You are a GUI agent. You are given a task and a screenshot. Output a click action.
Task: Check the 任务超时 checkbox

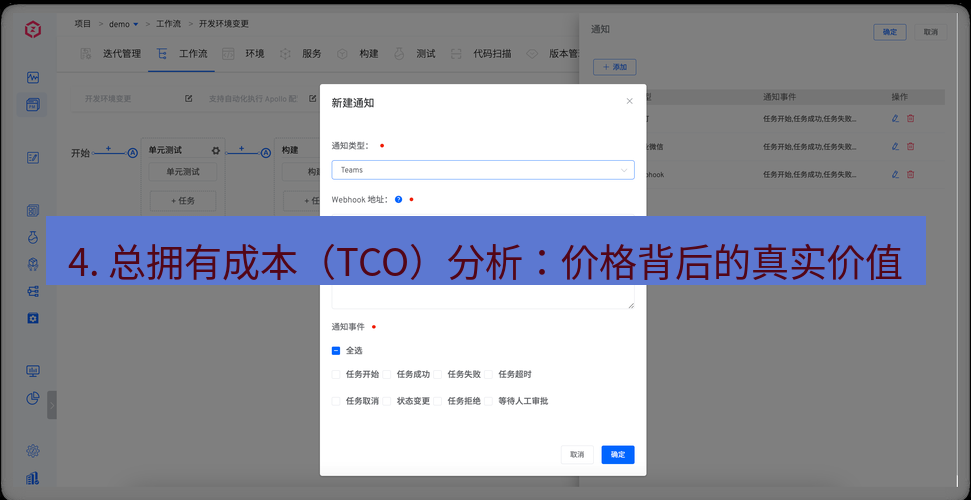tap(488, 374)
